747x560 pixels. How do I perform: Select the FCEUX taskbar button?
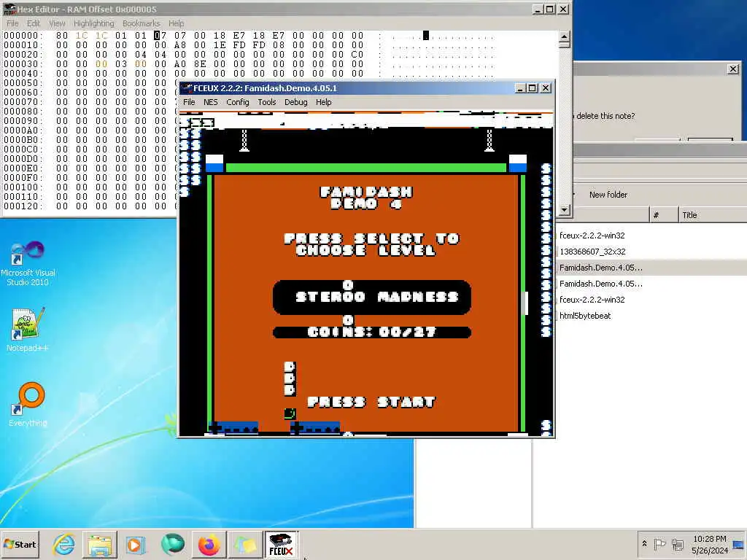[x=281, y=544]
